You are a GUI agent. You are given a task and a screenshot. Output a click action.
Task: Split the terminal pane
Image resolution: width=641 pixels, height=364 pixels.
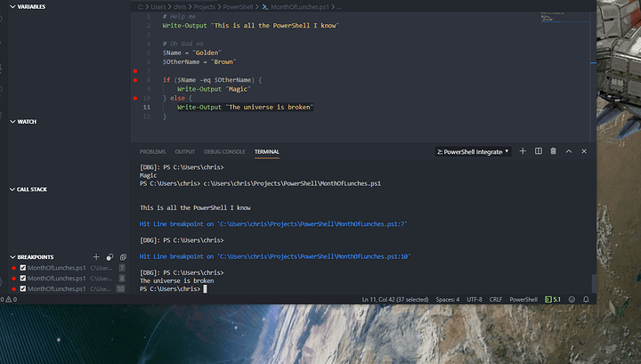[x=539, y=151]
